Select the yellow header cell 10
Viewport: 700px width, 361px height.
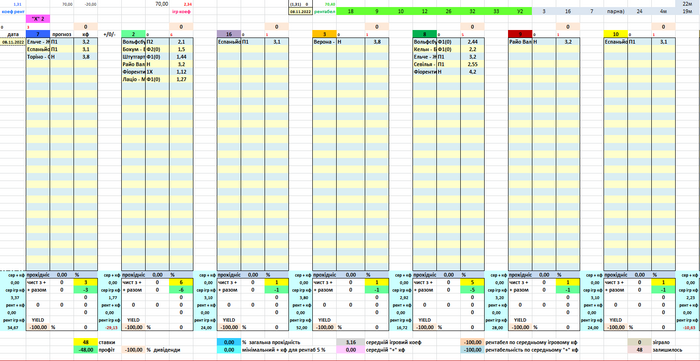(616, 34)
